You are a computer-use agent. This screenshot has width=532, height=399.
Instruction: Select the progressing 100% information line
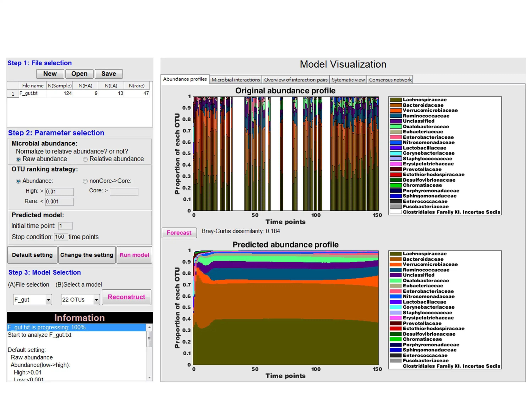[x=76, y=327]
